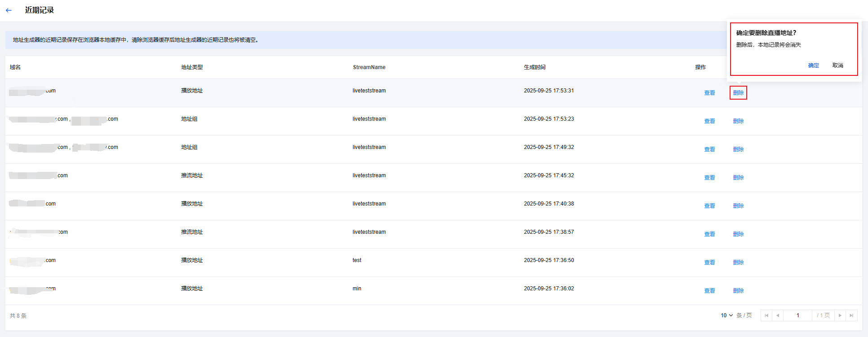The height and width of the screenshot is (337, 868).
Task: Go to last page icon
Action: point(851,315)
